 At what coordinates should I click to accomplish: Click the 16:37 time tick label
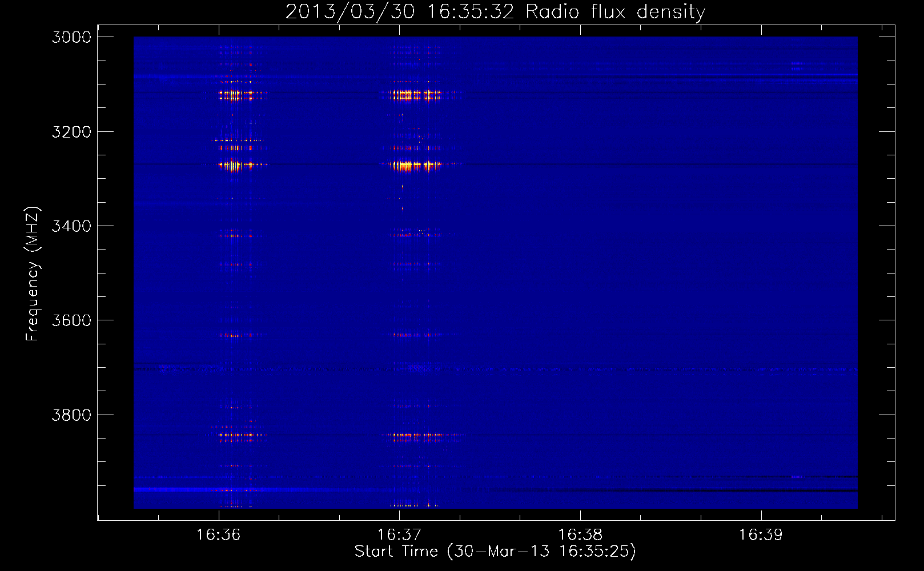coord(399,534)
